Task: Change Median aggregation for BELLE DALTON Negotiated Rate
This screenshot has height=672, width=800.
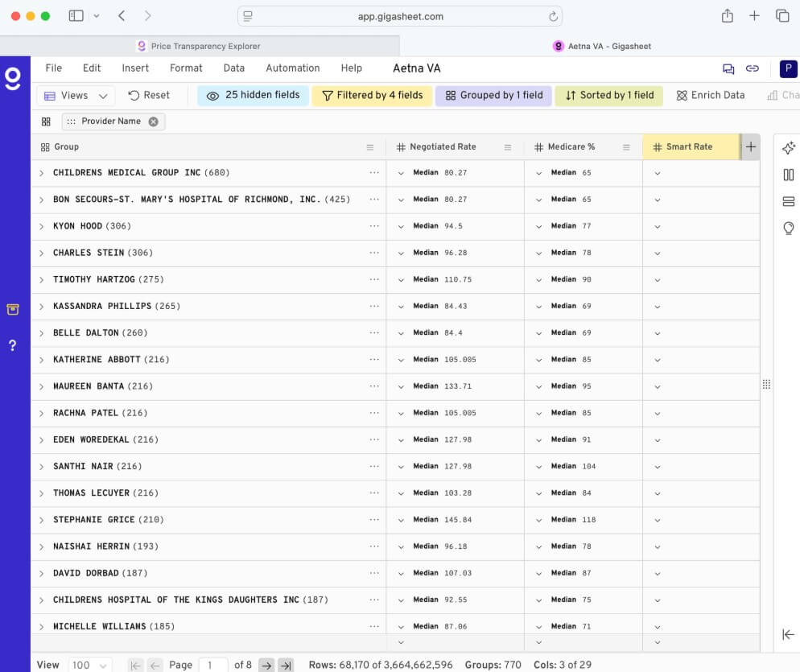Action: tap(401, 333)
